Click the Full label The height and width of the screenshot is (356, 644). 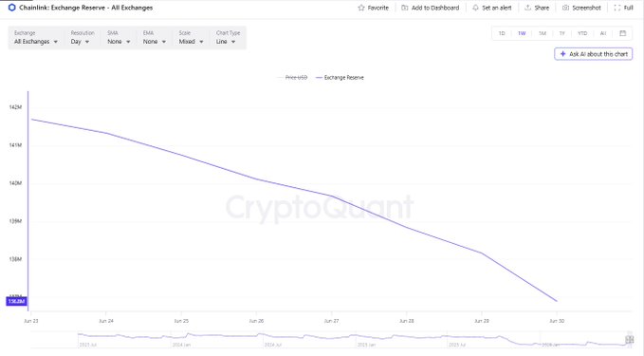point(629,8)
